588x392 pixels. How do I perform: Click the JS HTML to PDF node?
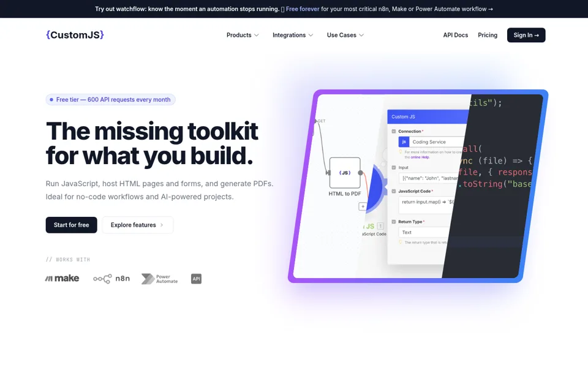coord(345,173)
